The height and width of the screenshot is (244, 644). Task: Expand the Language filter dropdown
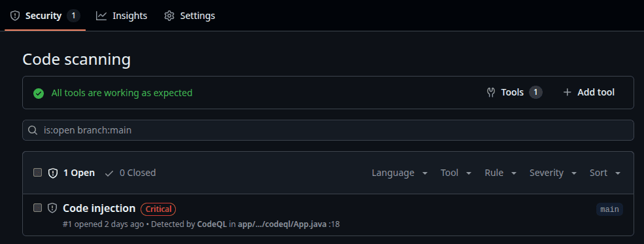399,173
